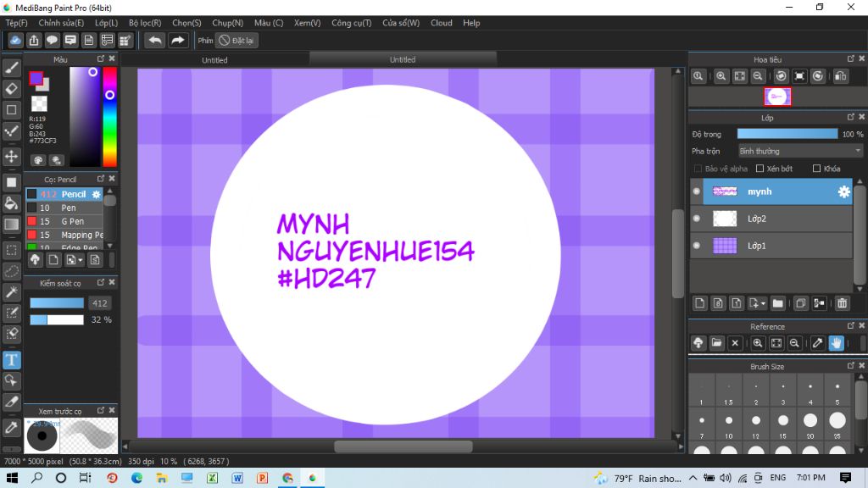The width and height of the screenshot is (868, 488).
Task: Select the Bucket fill tool
Action: click(12, 203)
